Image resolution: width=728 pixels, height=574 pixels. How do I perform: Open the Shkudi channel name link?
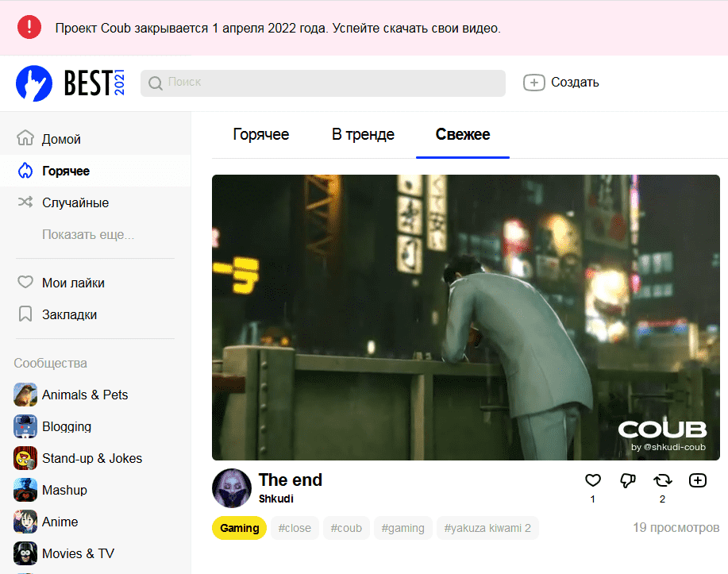point(276,499)
